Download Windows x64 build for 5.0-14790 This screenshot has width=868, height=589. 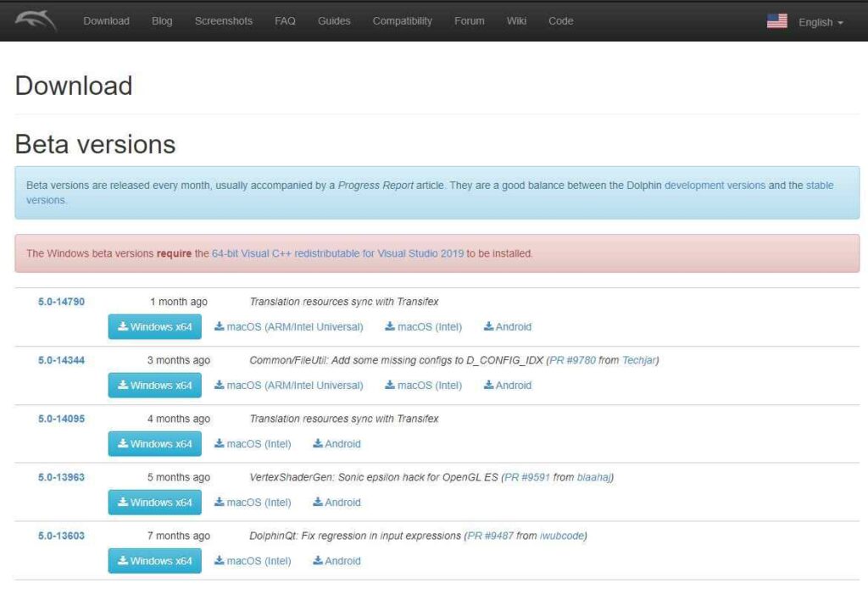154,326
